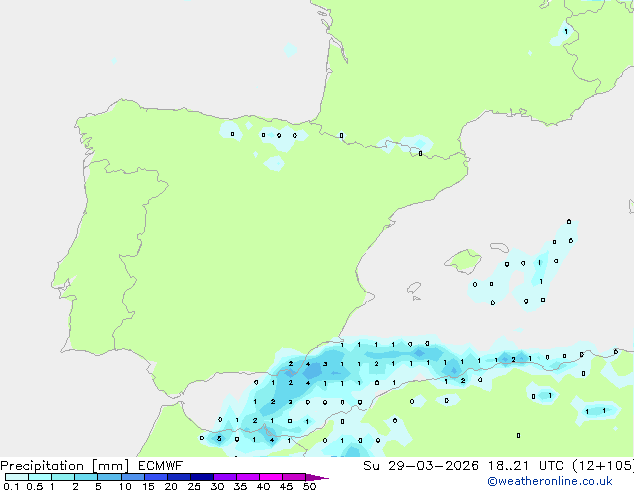
Task: Click the Ibiza island on the map
Action: [x=414, y=288]
